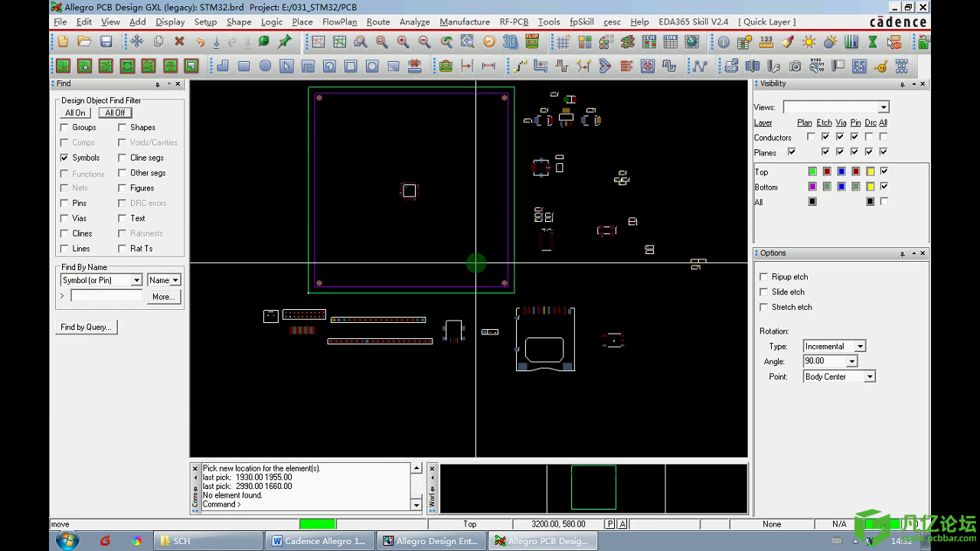Image resolution: width=980 pixels, height=551 pixels.
Task: Check the Ripup etch option
Action: point(763,277)
